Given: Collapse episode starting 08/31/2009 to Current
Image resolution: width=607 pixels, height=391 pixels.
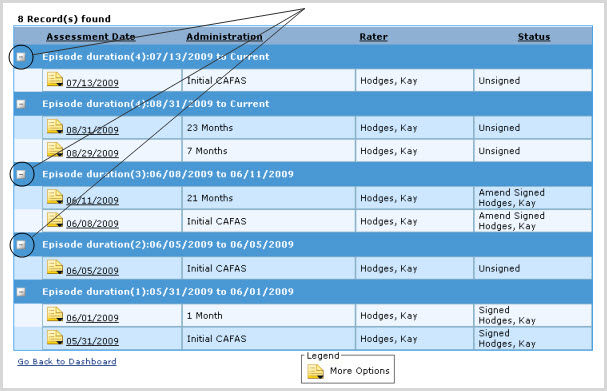Looking at the screenshot, I should (21, 104).
